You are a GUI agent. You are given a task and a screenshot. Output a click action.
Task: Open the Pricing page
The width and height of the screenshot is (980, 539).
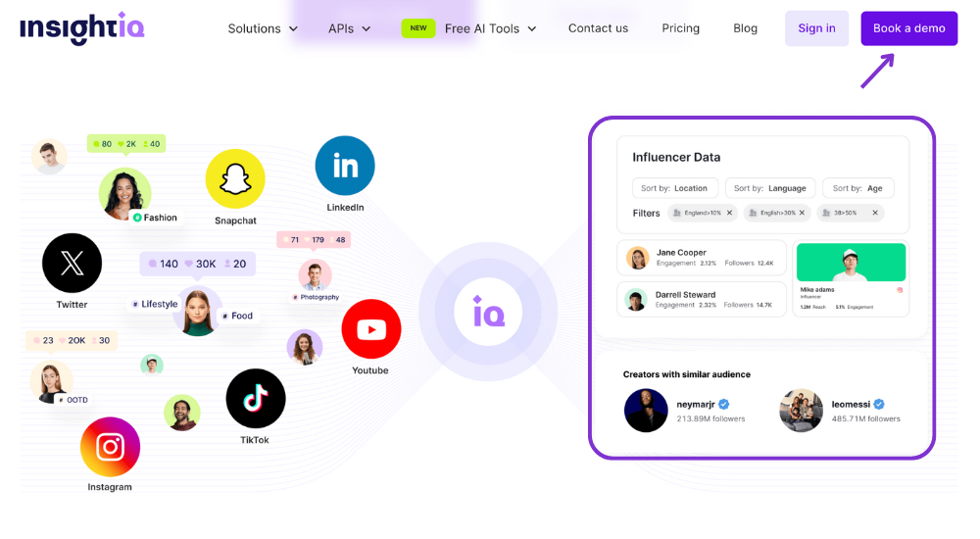point(681,28)
